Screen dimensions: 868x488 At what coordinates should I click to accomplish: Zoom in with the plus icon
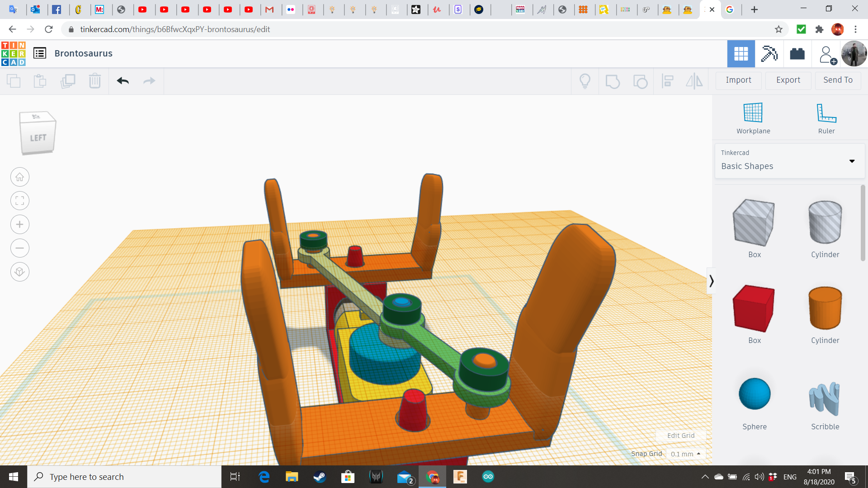[x=20, y=225]
